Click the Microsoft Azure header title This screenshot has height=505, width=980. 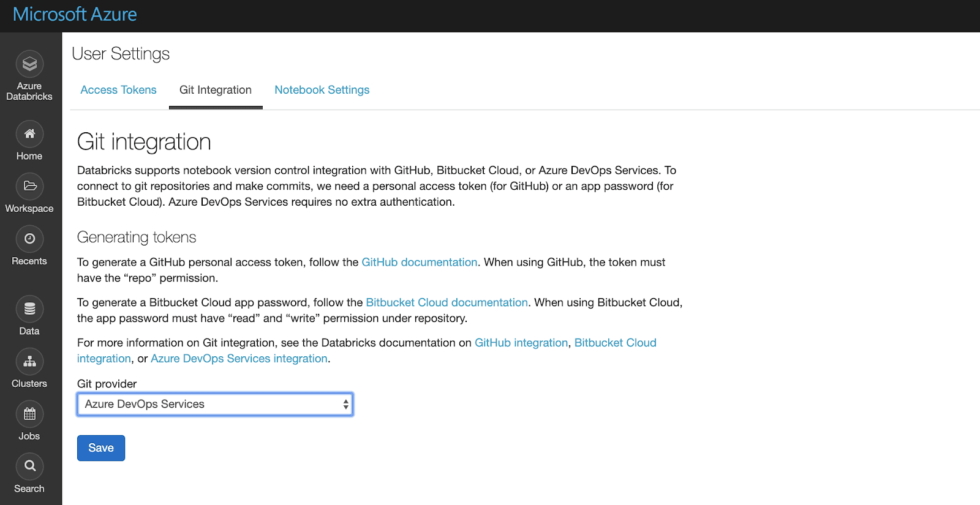coord(75,15)
